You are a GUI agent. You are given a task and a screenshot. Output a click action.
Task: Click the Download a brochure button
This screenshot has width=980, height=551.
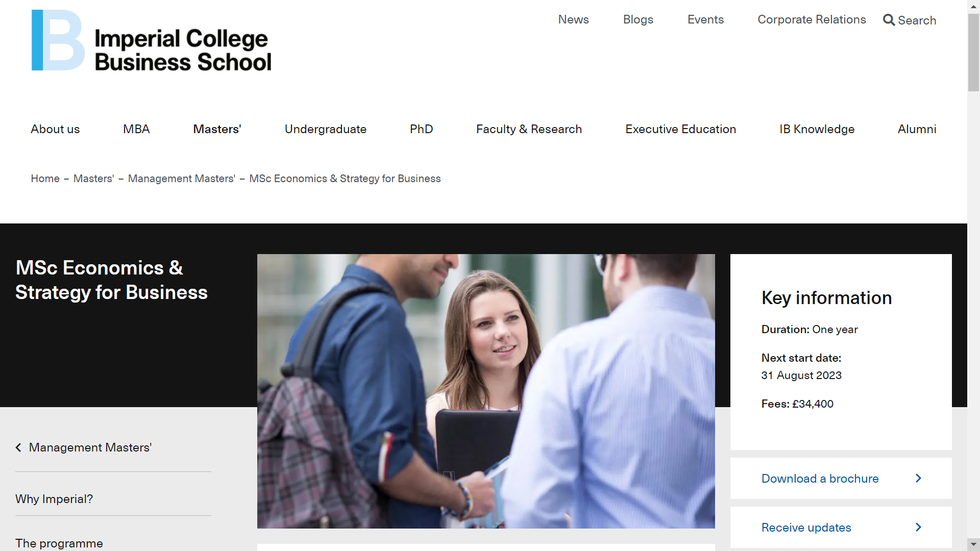coord(841,478)
